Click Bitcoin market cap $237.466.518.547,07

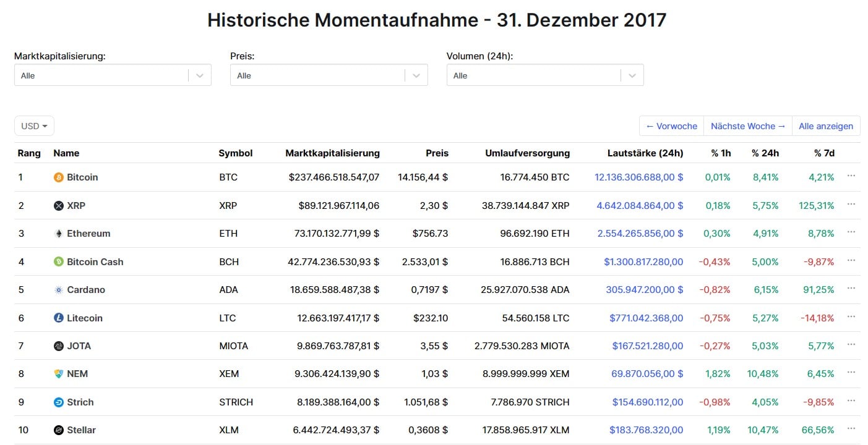click(x=334, y=177)
